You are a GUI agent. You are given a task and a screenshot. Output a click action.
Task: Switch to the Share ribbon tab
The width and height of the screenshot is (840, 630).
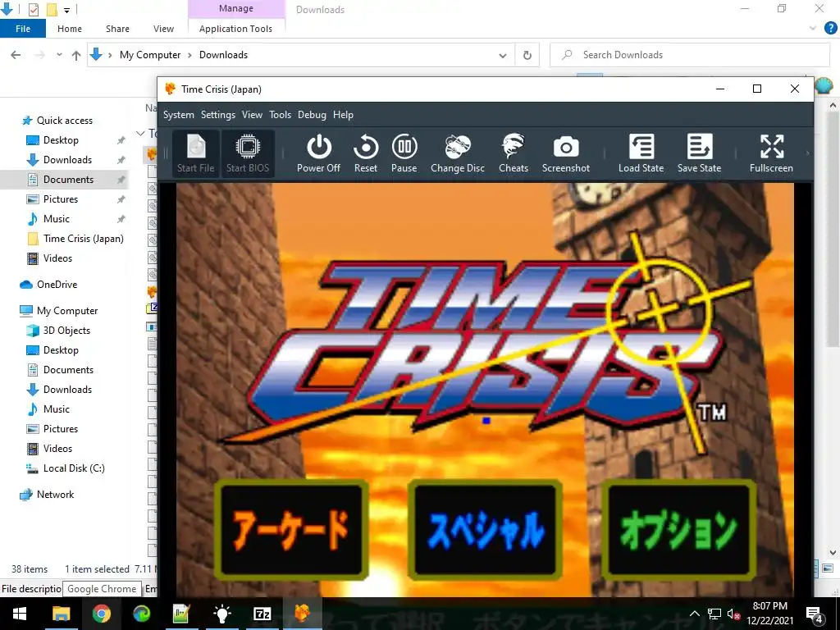pyautogui.click(x=117, y=29)
